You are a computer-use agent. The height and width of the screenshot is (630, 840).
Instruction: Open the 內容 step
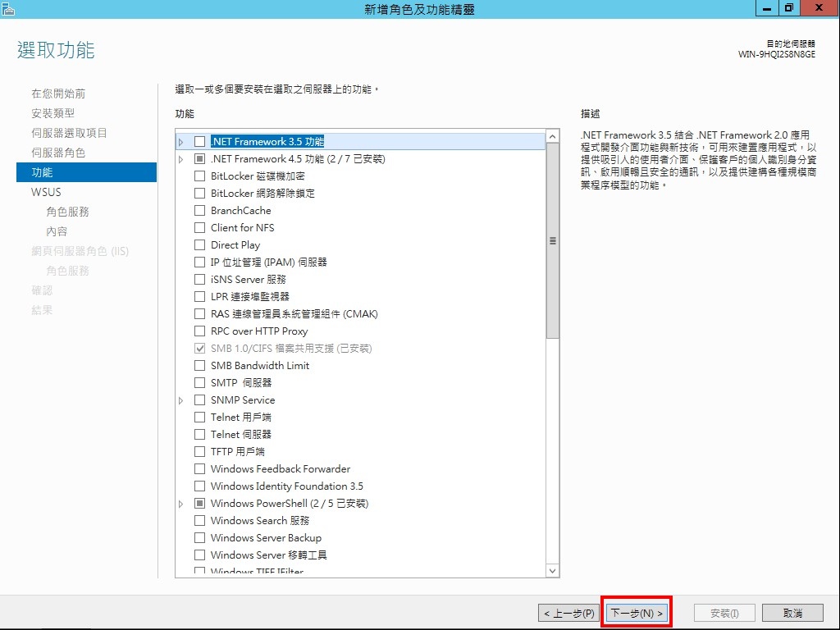tap(57, 231)
